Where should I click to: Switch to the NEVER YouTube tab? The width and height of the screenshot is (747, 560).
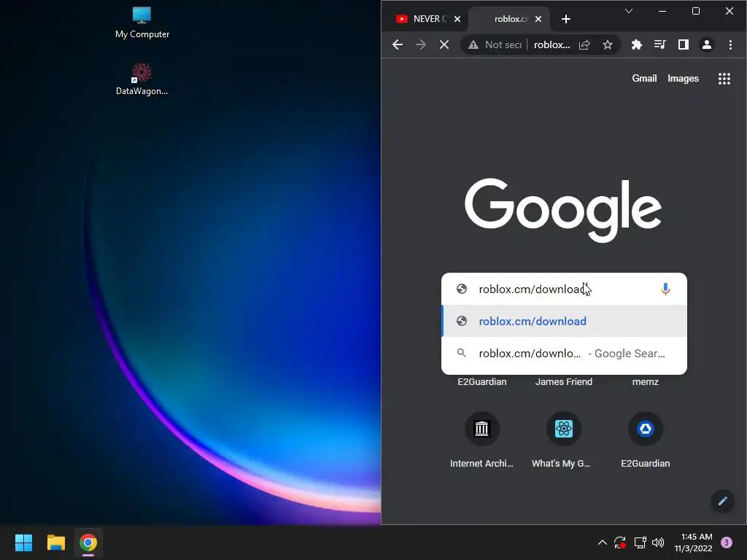point(421,19)
